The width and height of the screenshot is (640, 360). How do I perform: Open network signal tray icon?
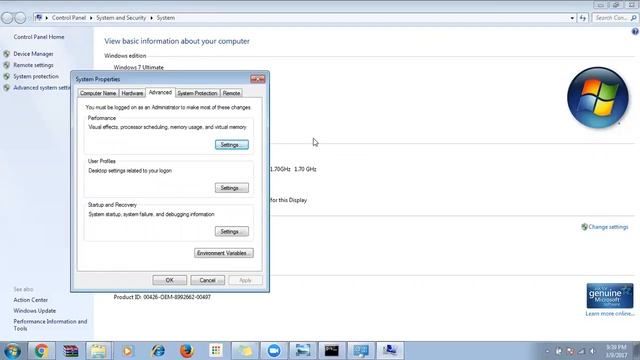(x=582, y=351)
